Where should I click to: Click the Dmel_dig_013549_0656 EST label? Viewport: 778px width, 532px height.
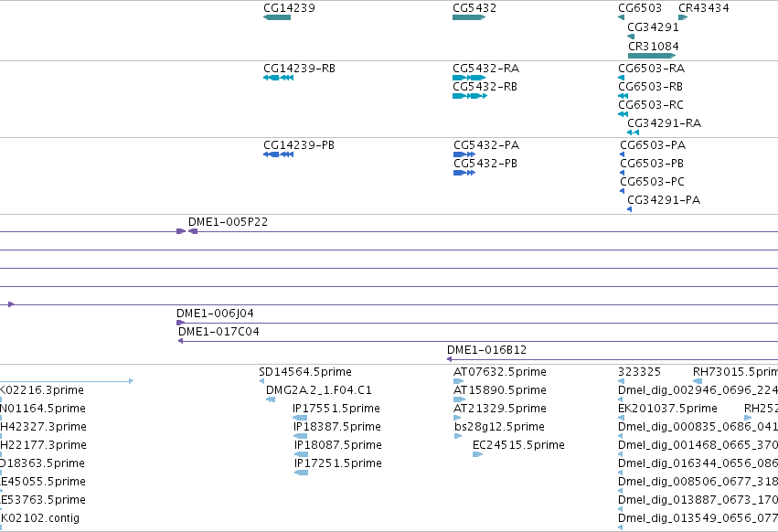(698, 518)
